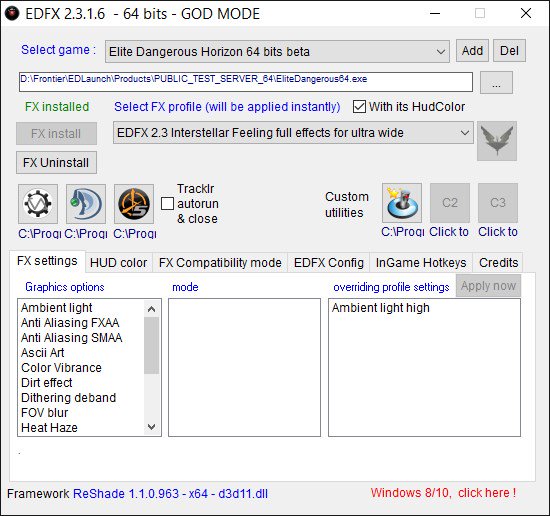Toggle TrackIr autorun & close checkbox

pos(167,203)
